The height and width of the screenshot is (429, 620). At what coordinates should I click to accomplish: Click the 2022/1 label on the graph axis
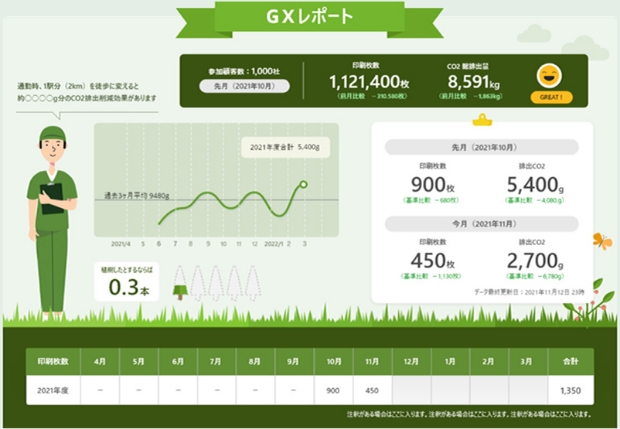(274, 244)
